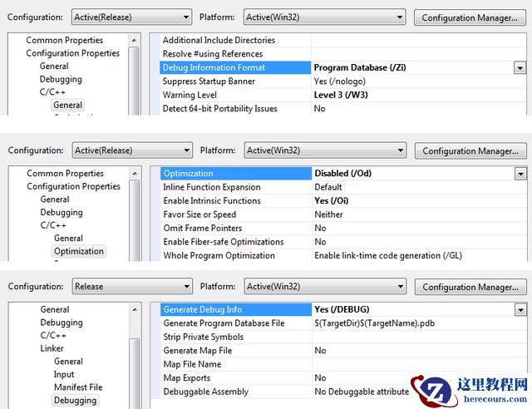This screenshot has height=409, width=532.
Task: Select C/C++ node in top panel tree
Action: pyautogui.click(x=52, y=91)
